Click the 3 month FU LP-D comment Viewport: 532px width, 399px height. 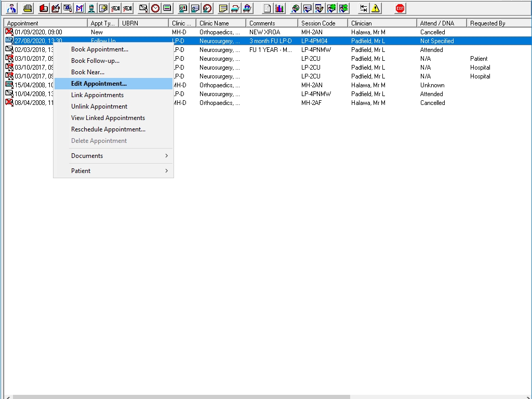coord(270,41)
